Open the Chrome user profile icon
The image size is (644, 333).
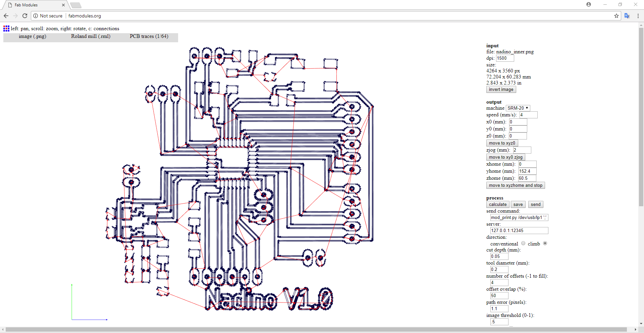click(x=589, y=4)
